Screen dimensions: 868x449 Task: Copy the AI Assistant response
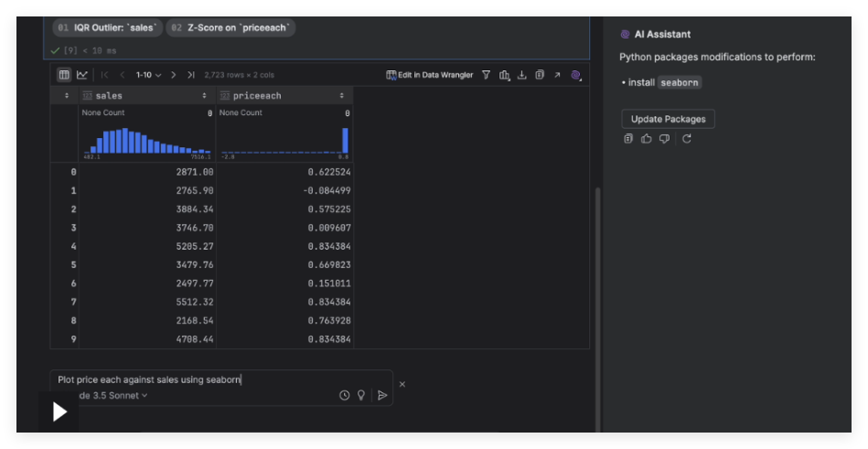pos(628,139)
